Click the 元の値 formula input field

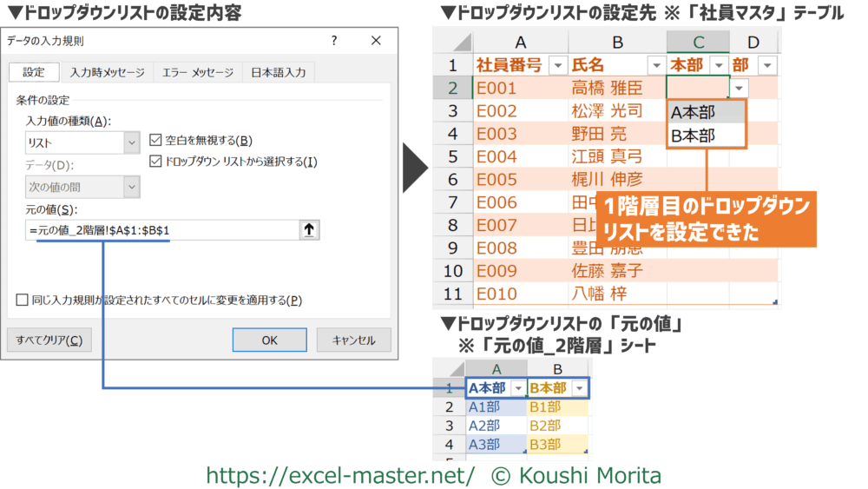[160, 230]
